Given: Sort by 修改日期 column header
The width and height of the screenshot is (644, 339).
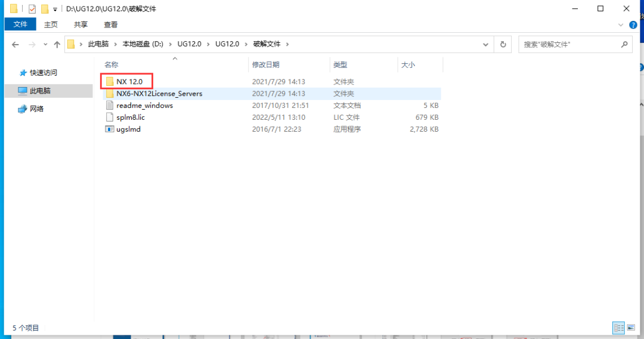Looking at the screenshot, I should [x=265, y=64].
